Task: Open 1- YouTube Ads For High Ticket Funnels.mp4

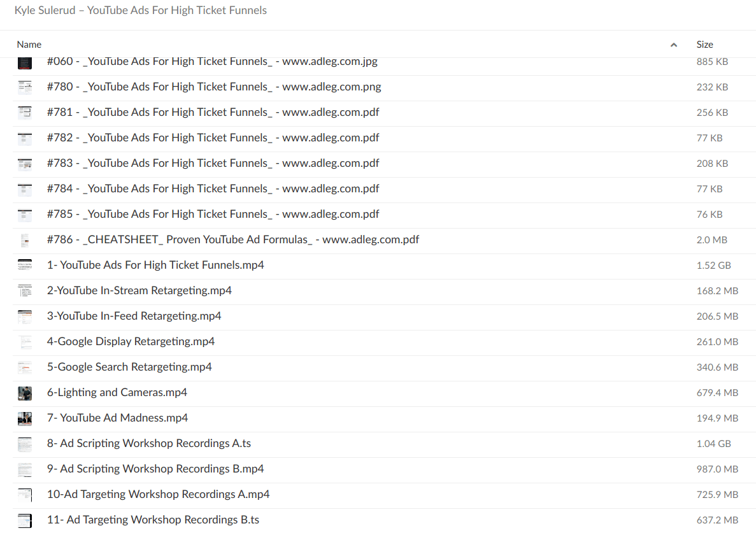Action: (155, 265)
